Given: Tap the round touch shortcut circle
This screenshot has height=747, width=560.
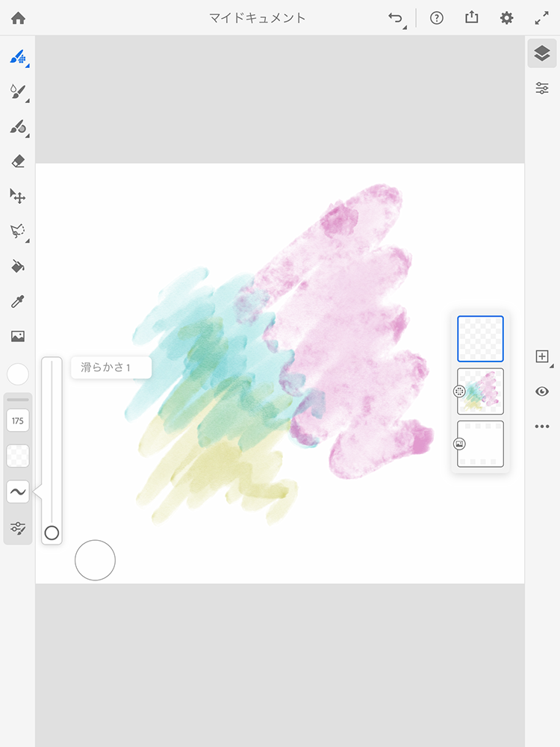Looking at the screenshot, I should point(96,560).
